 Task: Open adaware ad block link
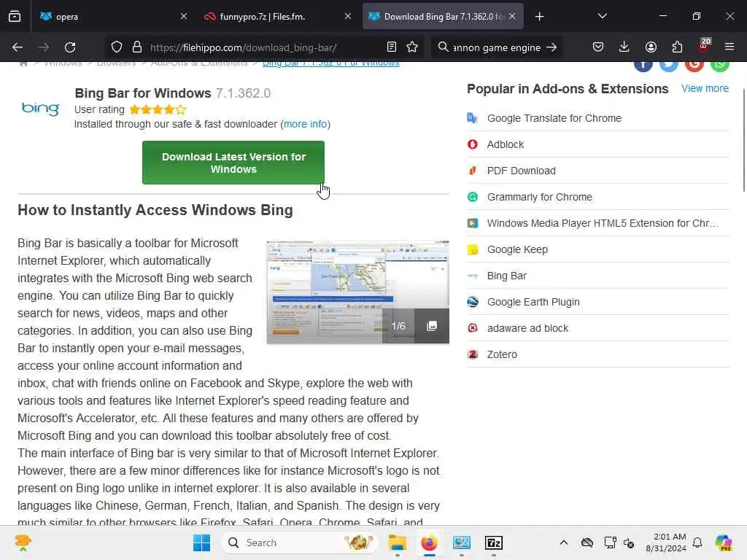click(x=527, y=328)
